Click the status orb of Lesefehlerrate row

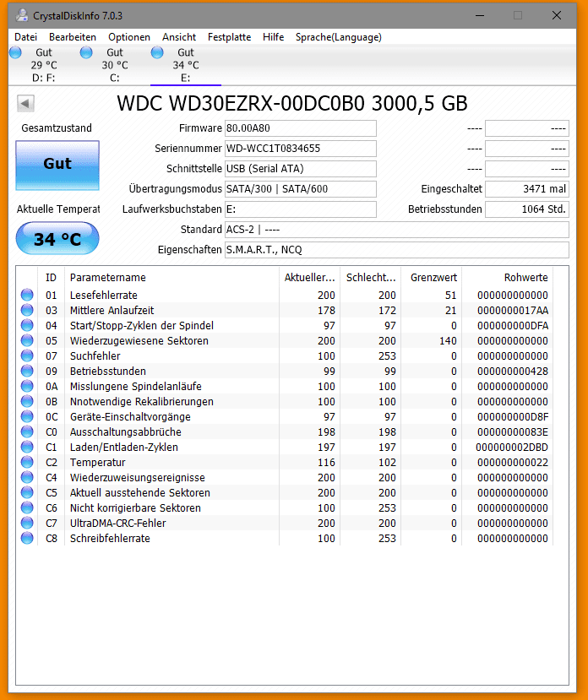coord(27,295)
